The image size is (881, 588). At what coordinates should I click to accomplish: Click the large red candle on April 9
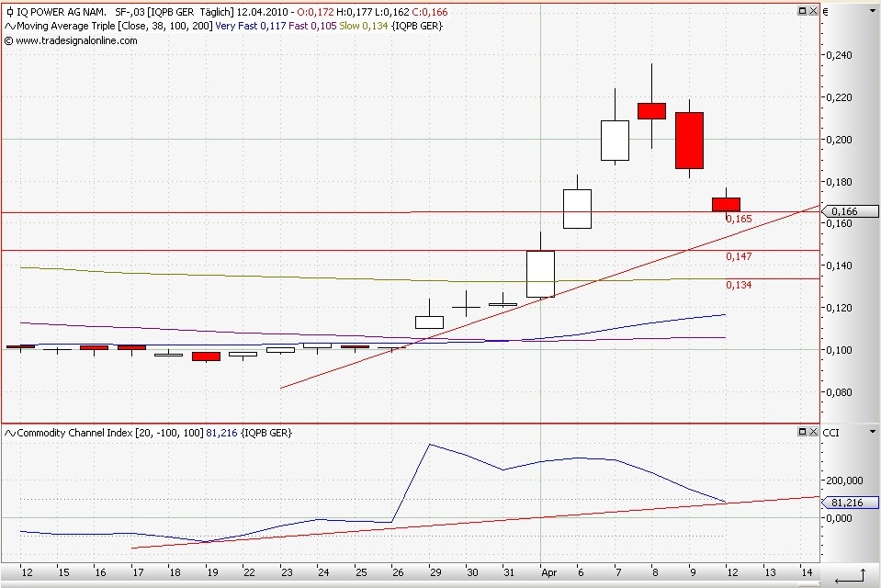tap(689, 141)
